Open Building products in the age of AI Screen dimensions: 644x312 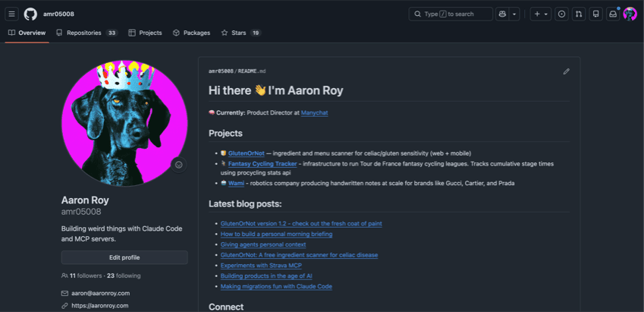click(x=266, y=276)
